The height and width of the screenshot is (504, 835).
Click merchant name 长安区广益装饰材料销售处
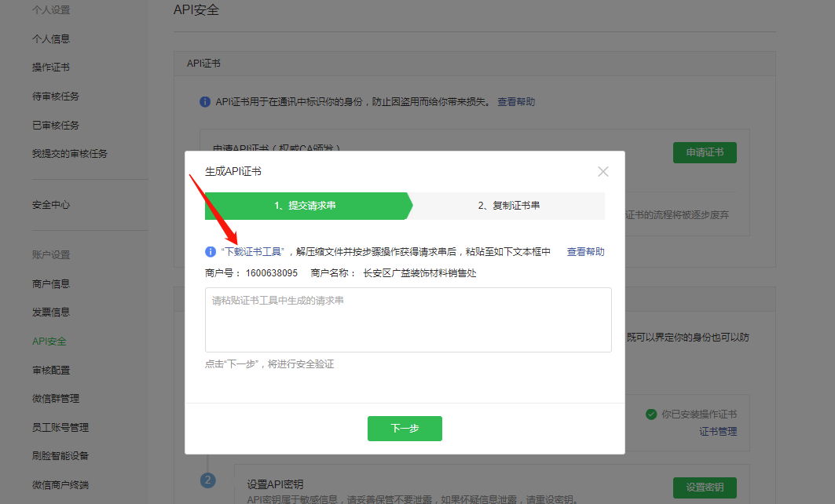[x=419, y=273]
